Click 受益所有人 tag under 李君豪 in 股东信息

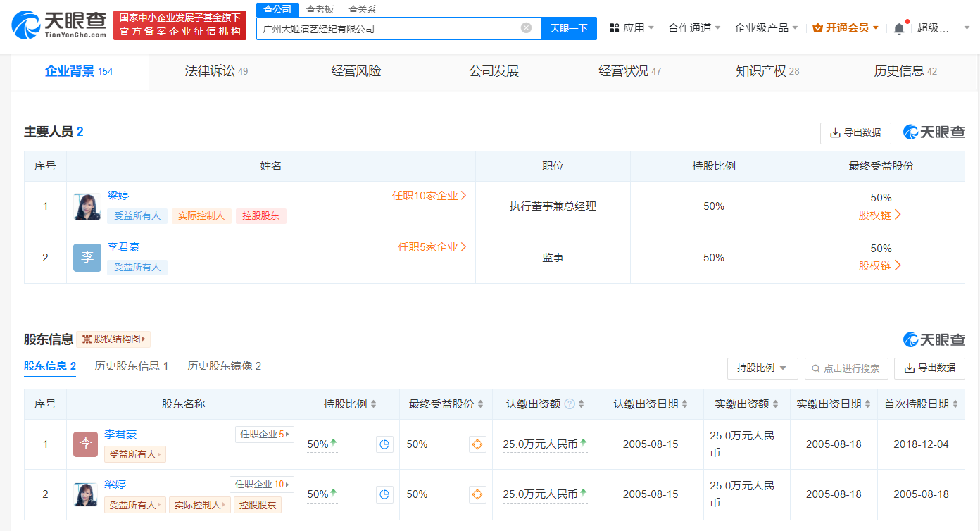point(135,455)
